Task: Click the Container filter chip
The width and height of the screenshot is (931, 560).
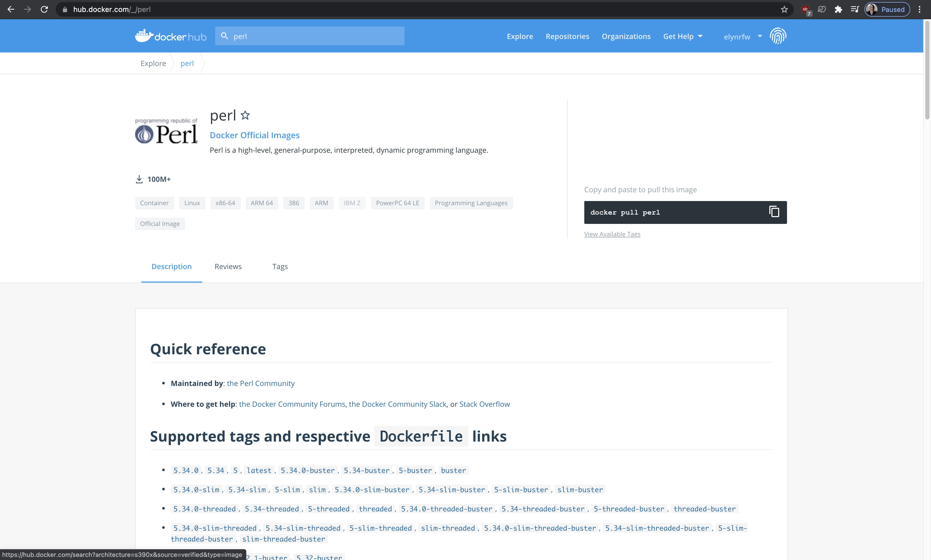Action: tap(154, 203)
